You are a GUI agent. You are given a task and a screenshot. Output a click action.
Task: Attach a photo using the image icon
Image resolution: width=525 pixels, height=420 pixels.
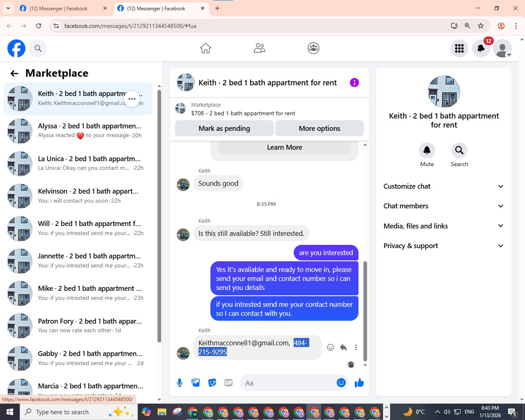click(196, 383)
